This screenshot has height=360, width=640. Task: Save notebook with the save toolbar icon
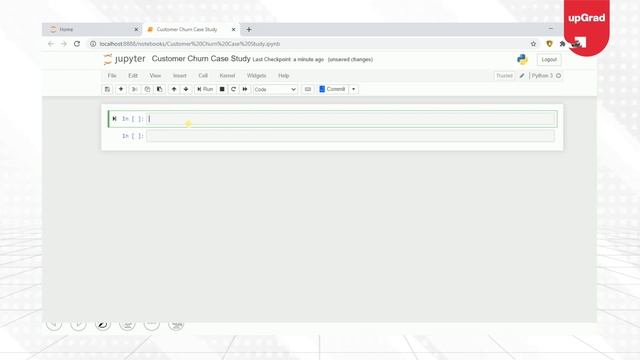pyautogui.click(x=107, y=89)
